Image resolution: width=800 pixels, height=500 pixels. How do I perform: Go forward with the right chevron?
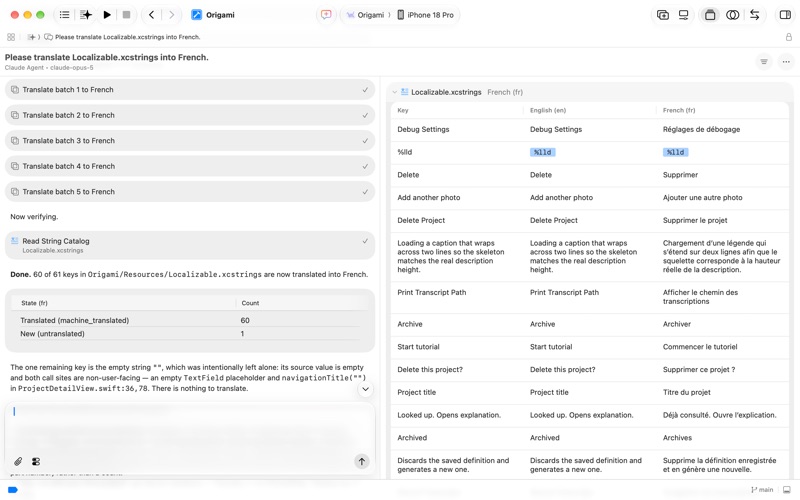(171, 15)
